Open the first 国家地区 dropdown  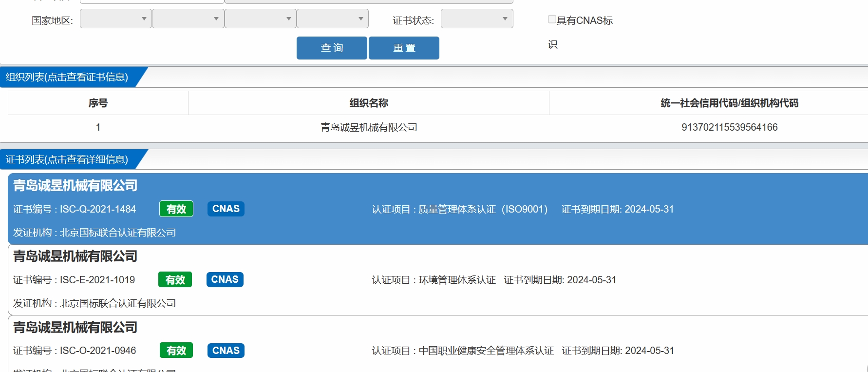(116, 19)
